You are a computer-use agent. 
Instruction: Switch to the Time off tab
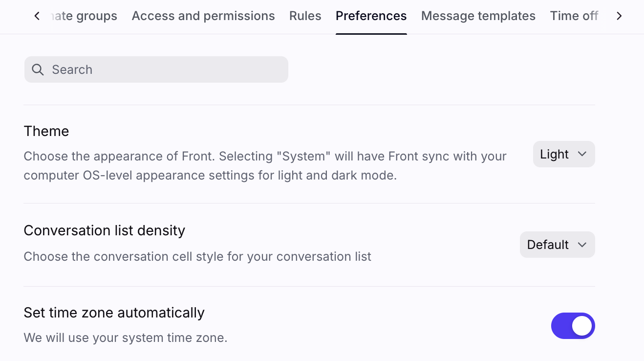[x=574, y=16]
